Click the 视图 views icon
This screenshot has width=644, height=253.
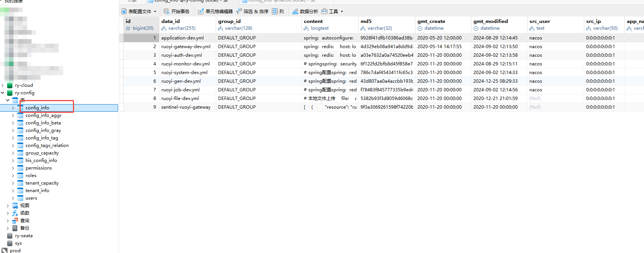point(15,206)
